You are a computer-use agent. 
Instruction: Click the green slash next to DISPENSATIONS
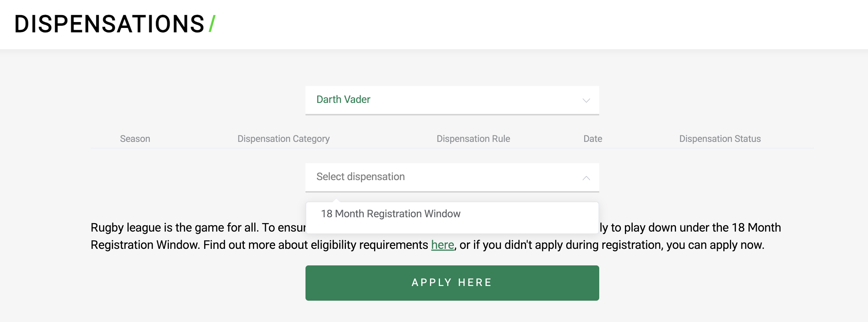click(x=212, y=24)
